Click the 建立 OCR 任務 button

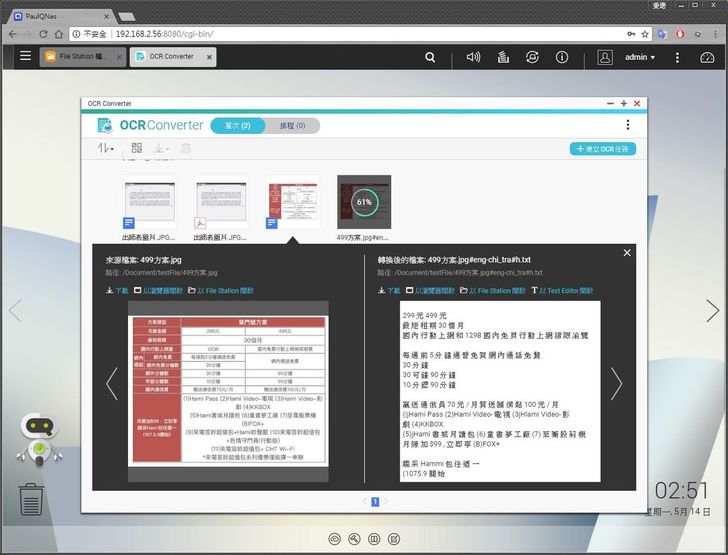(603, 149)
